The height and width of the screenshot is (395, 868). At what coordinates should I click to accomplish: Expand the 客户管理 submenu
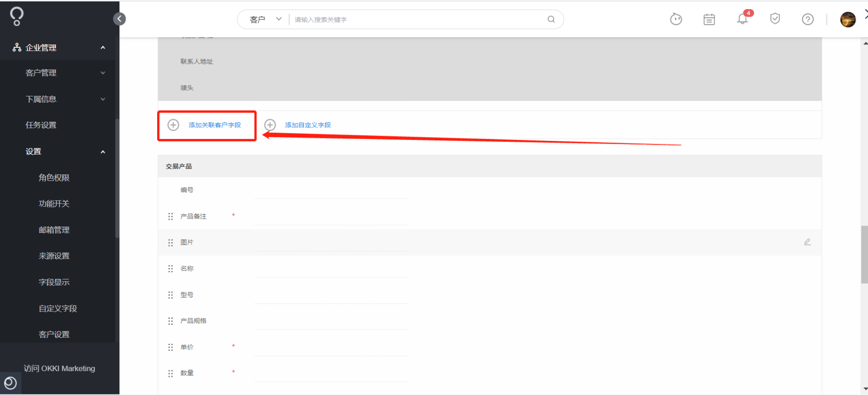tap(103, 73)
